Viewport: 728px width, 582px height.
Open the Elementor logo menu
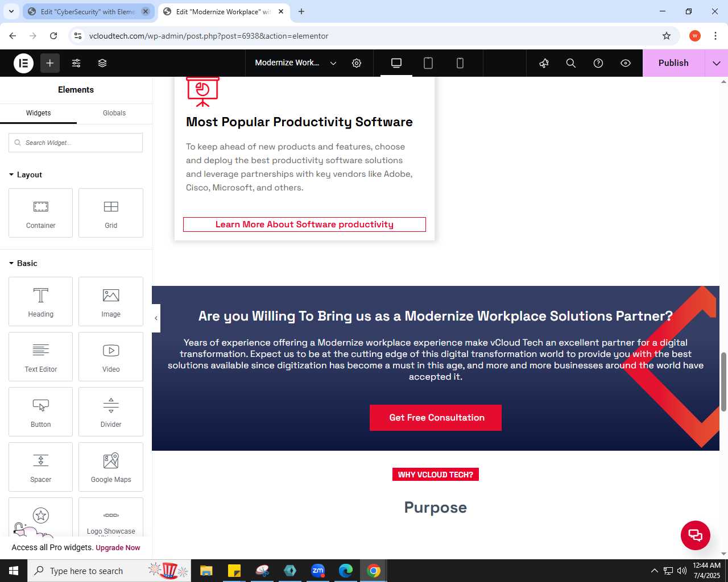tap(23, 63)
